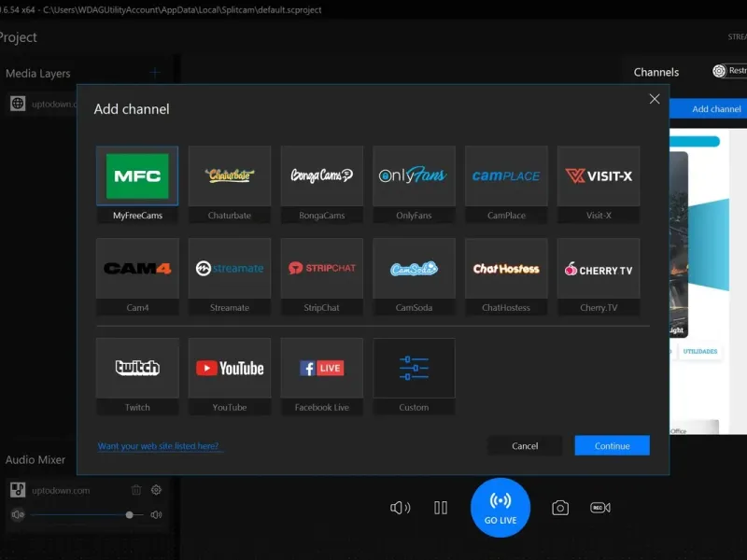Pick the Cherry.TV channel tile
747x560 pixels.
599,276
